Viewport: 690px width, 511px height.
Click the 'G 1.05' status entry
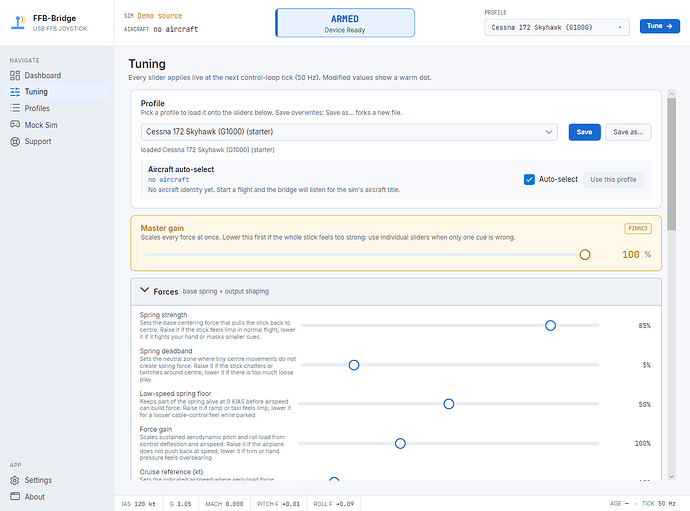pyautogui.click(x=180, y=504)
